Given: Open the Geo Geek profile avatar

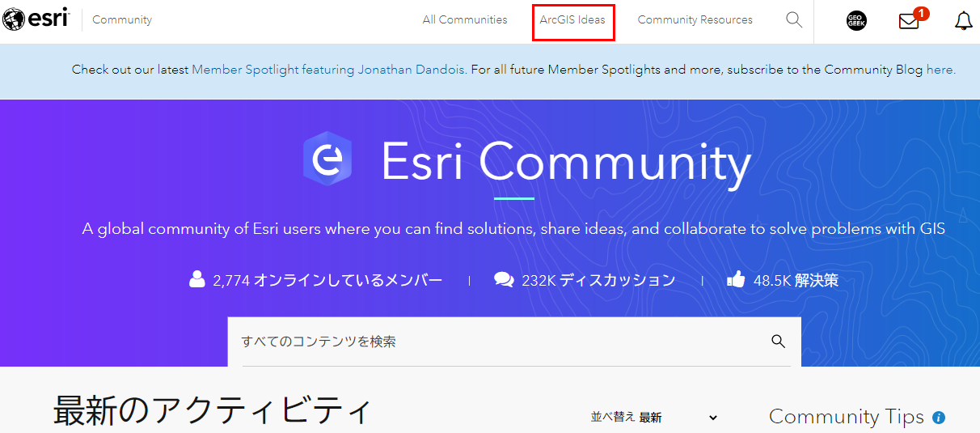Looking at the screenshot, I should point(856,21).
